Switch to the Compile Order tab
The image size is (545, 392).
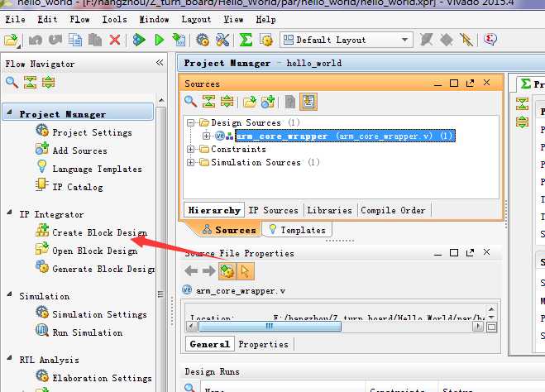coord(393,210)
